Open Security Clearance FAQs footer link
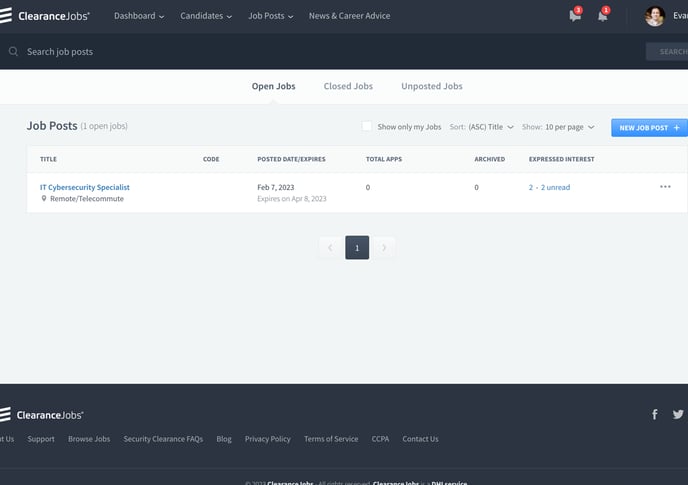 click(163, 439)
